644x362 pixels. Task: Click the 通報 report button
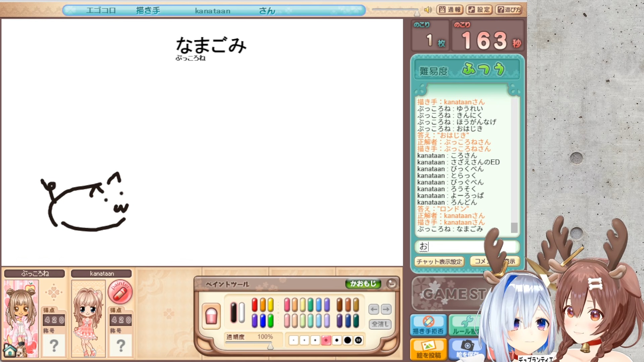coord(450,10)
